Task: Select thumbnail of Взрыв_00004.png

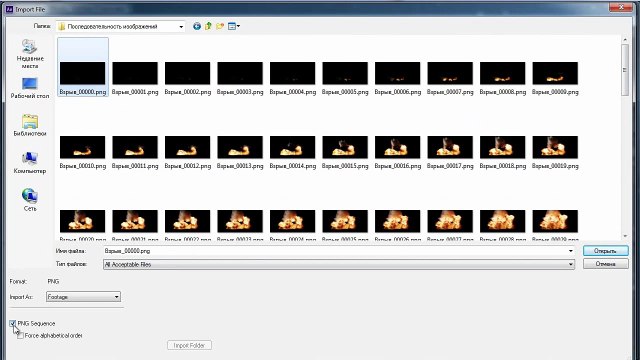Action: (x=293, y=73)
